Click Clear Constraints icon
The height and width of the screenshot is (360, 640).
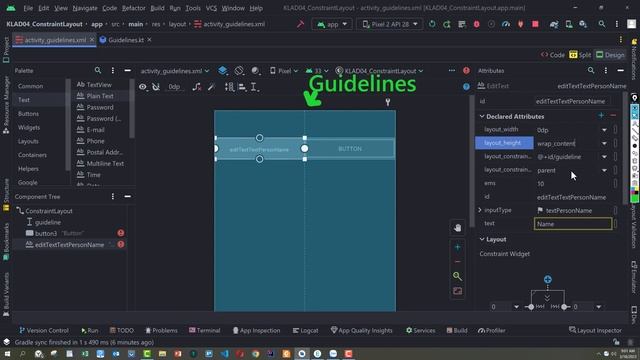pos(197,87)
